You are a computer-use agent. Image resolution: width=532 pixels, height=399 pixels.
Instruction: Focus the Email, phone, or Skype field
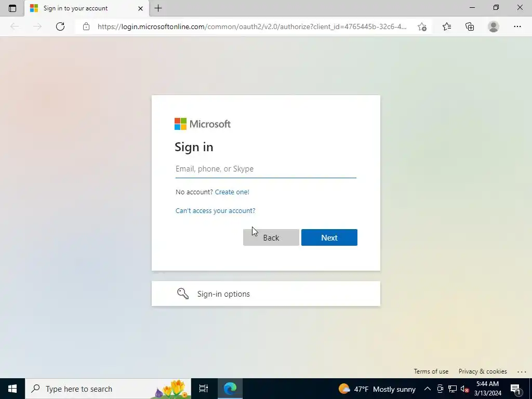pyautogui.click(x=265, y=169)
